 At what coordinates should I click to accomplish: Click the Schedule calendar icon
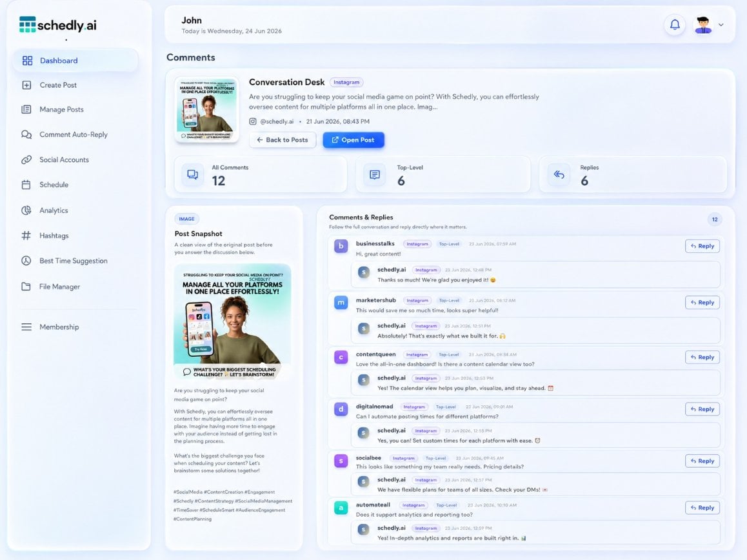point(26,185)
